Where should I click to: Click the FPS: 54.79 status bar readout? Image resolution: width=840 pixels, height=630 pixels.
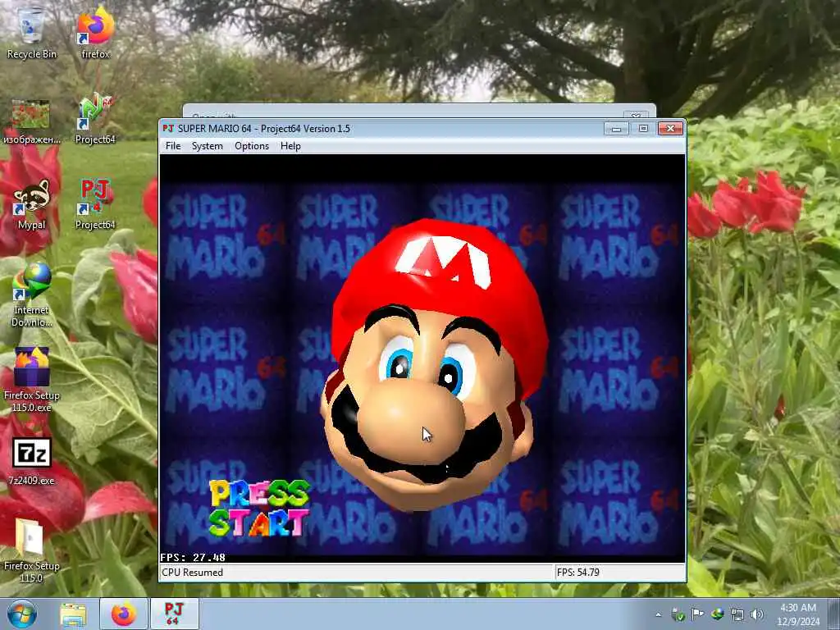coord(578,572)
